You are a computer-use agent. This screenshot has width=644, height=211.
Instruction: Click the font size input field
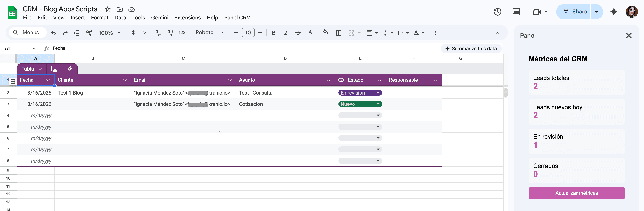click(248, 33)
